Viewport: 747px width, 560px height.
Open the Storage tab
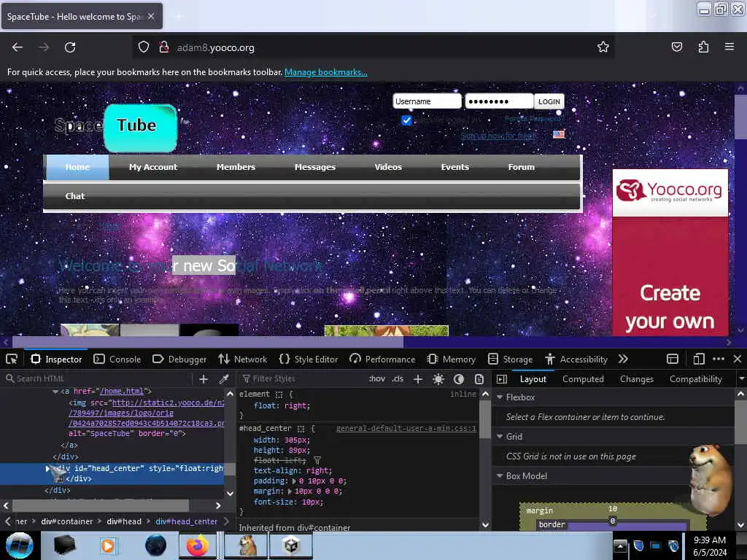[x=511, y=359]
